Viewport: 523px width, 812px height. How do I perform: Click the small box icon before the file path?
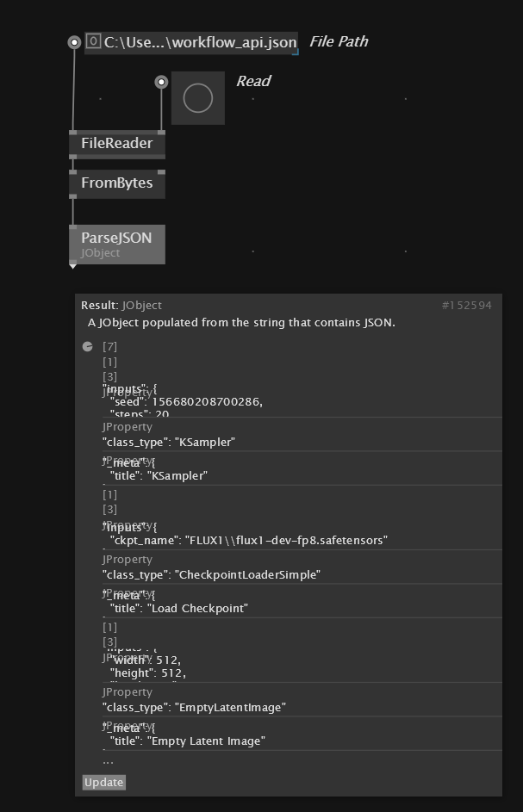click(x=93, y=41)
